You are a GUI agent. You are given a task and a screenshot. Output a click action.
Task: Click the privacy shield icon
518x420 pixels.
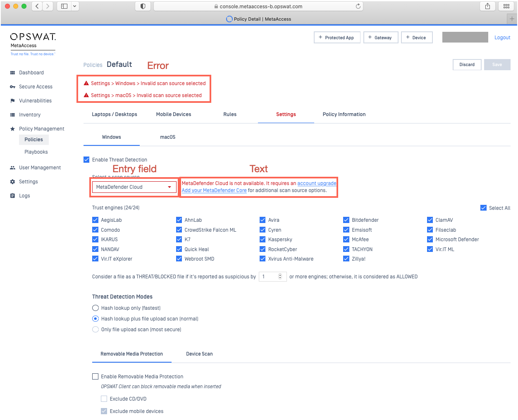pyautogui.click(x=143, y=6)
